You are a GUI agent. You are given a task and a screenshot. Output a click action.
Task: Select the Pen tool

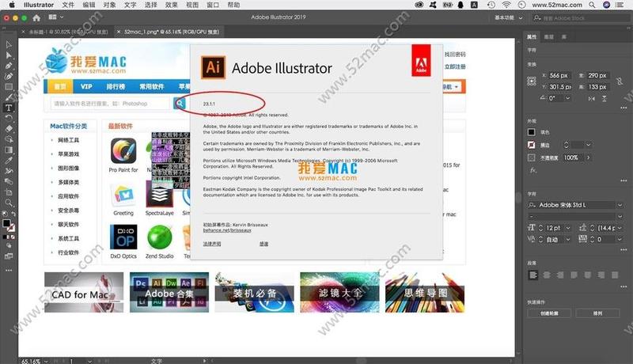9,66
